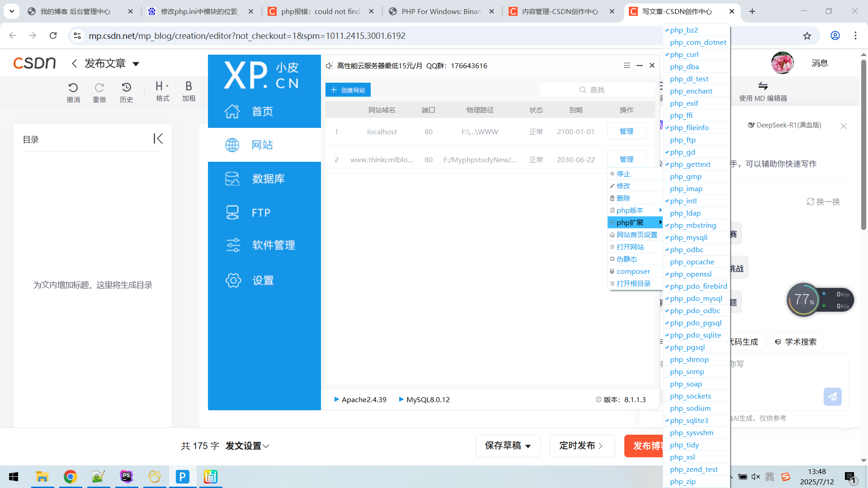Open the 设置 panel in the sidebar
This screenshot has height=488, width=868.
(264, 280)
